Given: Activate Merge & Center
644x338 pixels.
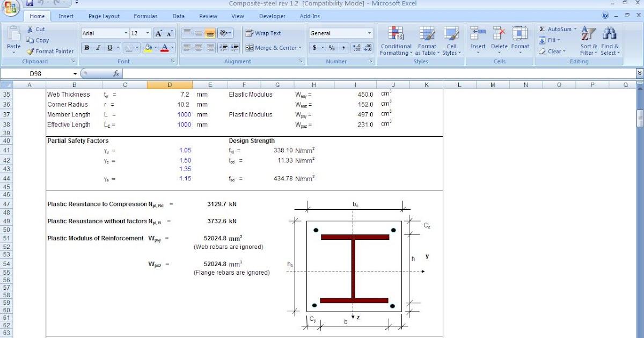Looking at the screenshot, I should coord(271,47).
